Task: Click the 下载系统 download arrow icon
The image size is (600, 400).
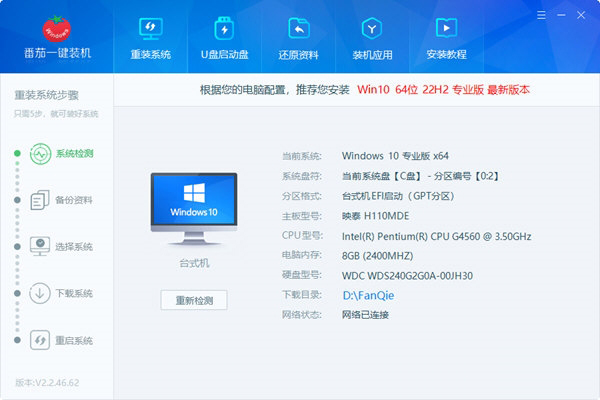Action: click(40, 293)
